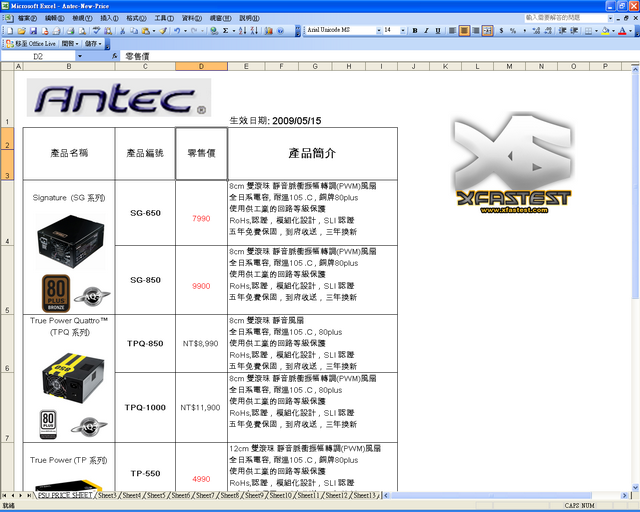Image resolution: width=640 pixels, height=512 pixels.
Task: Copy the selected cell
Action: pos(134,31)
